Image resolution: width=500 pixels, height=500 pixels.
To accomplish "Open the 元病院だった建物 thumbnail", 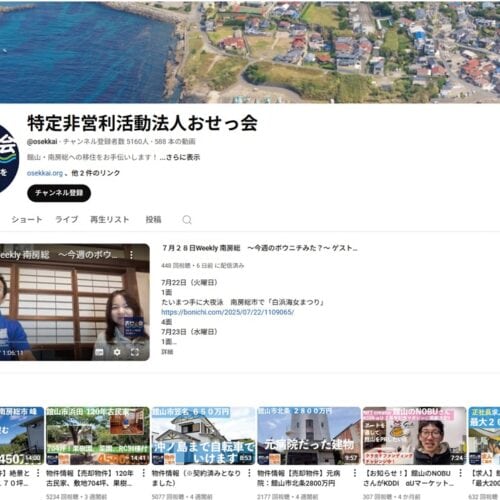I will click(309, 436).
